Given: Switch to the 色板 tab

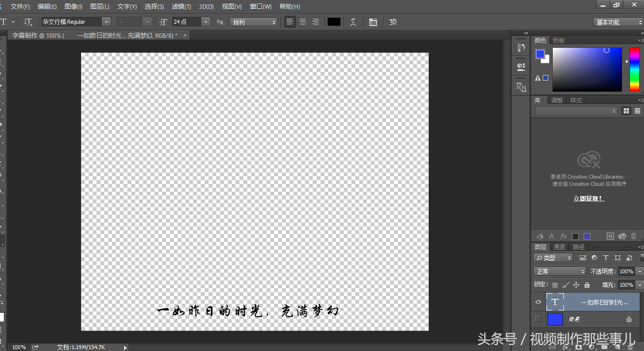Looking at the screenshot, I should [x=559, y=40].
